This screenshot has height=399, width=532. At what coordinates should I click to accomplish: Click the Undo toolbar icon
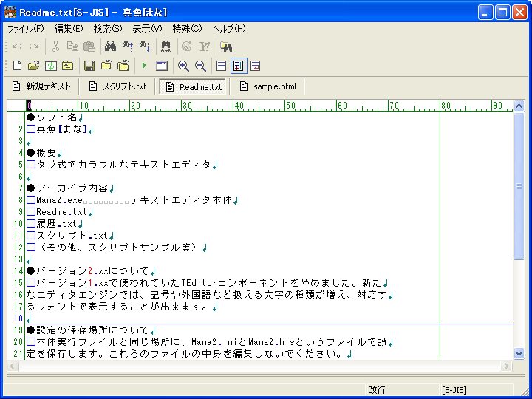coord(16,47)
